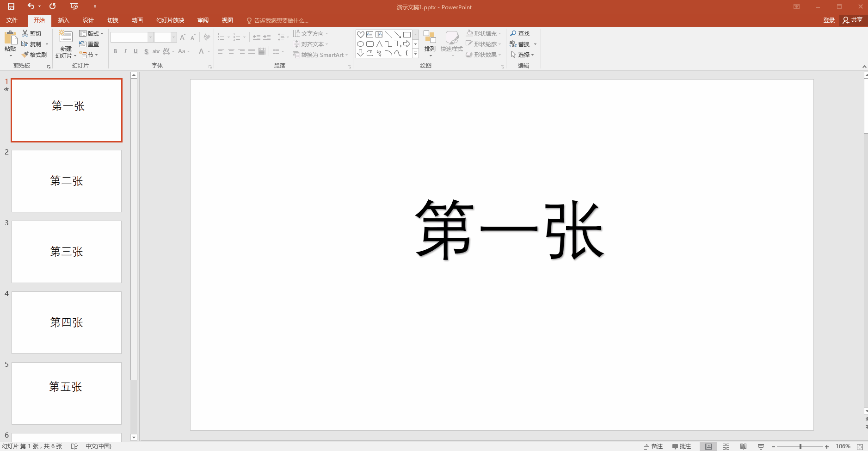
Task: Open the Arrange 排列 tool
Action: (x=430, y=43)
